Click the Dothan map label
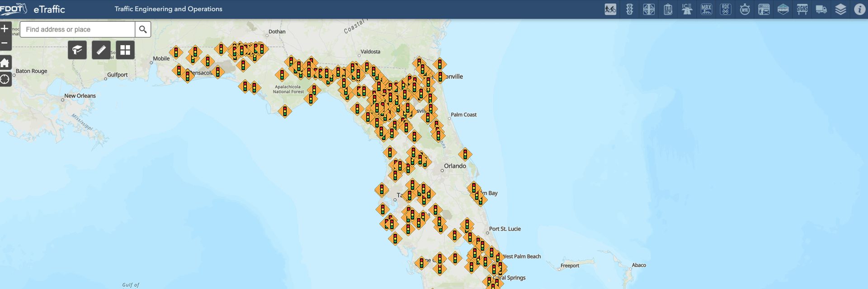Image resolution: width=868 pixels, height=289 pixels. coord(277,32)
